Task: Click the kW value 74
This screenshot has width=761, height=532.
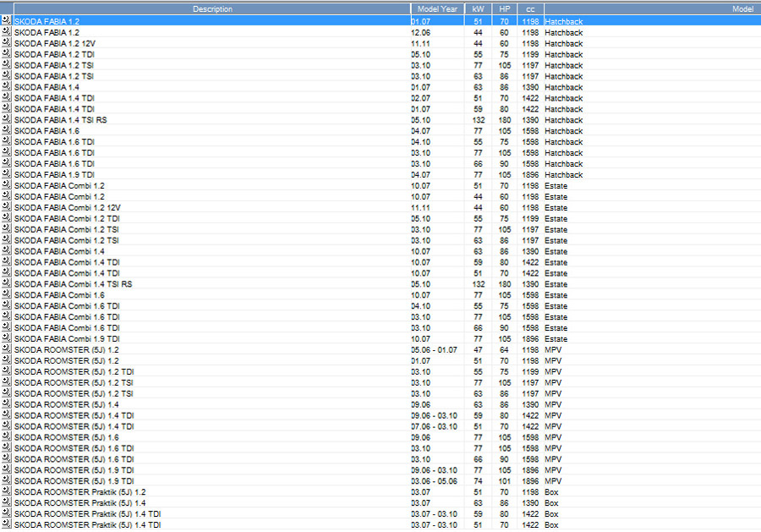Action: (x=478, y=481)
